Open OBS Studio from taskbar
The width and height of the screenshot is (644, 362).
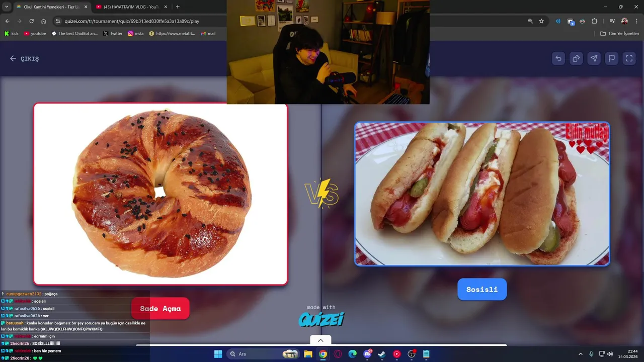tap(412, 354)
